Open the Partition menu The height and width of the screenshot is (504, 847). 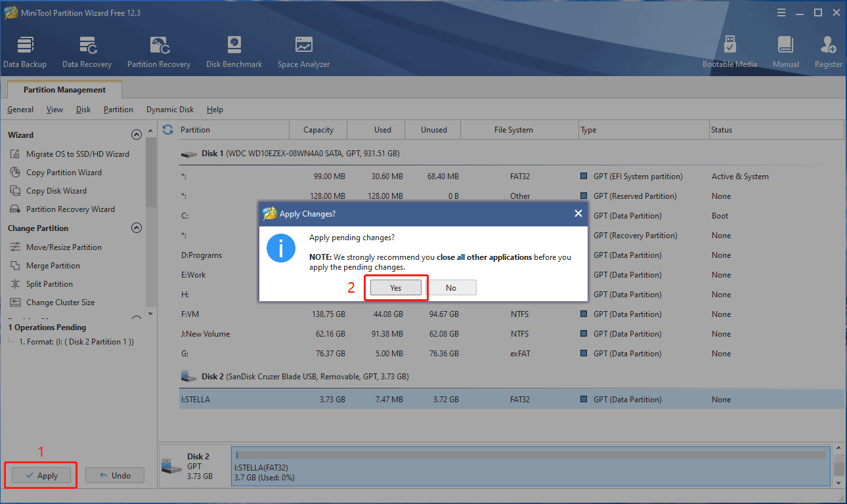pos(118,110)
